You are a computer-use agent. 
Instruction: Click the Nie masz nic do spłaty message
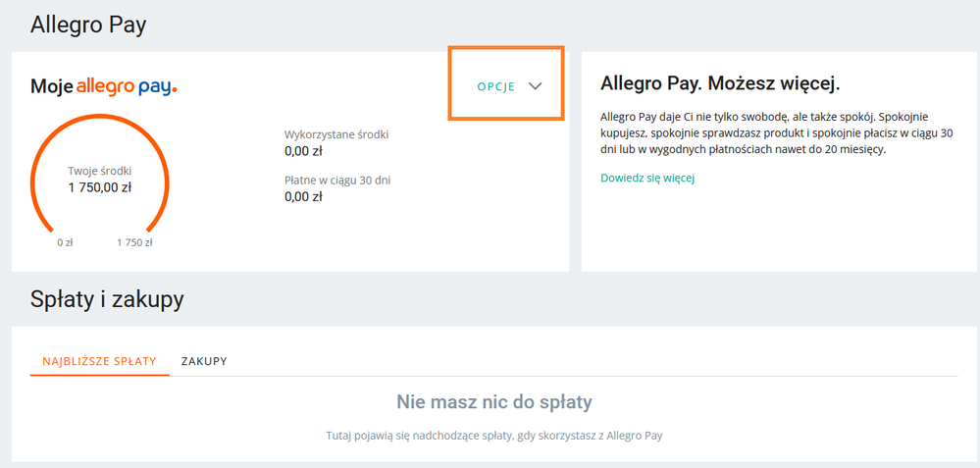(493, 401)
